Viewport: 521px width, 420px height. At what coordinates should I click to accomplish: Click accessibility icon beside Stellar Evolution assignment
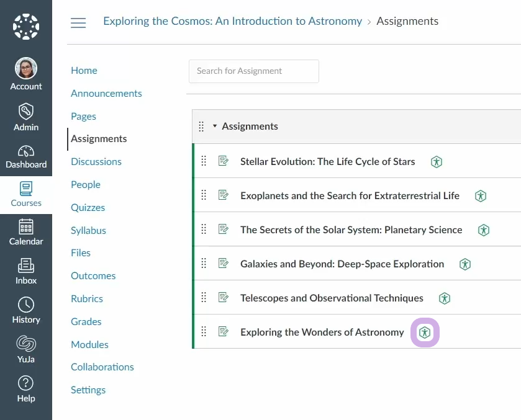coord(437,162)
